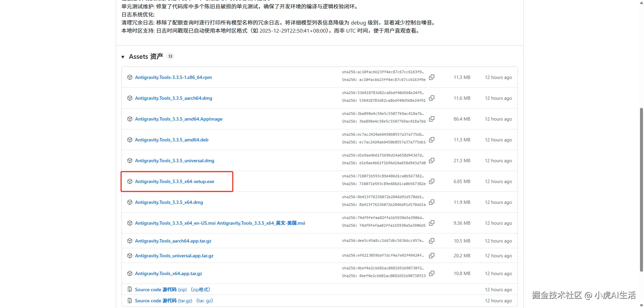Click the sha256:ef6213059bbf7 hash text
This screenshot has width=644, height=308.
pyautogui.click(x=383, y=256)
